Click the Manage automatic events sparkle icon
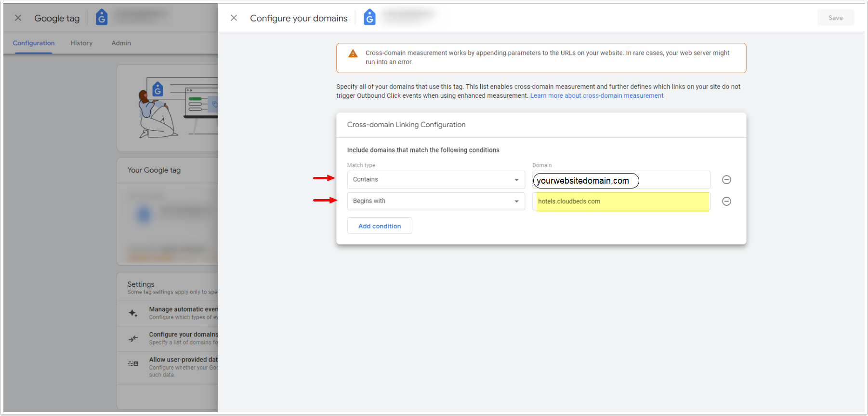 click(133, 313)
